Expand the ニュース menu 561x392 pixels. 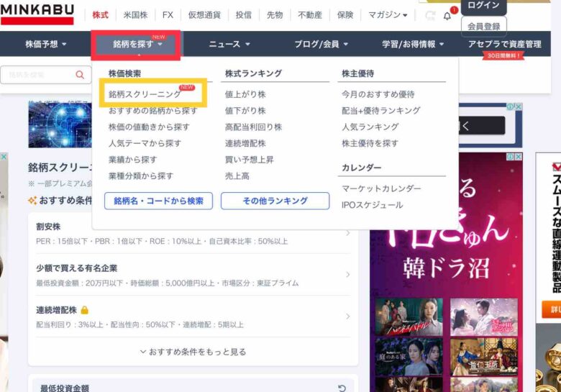(229, 44)
